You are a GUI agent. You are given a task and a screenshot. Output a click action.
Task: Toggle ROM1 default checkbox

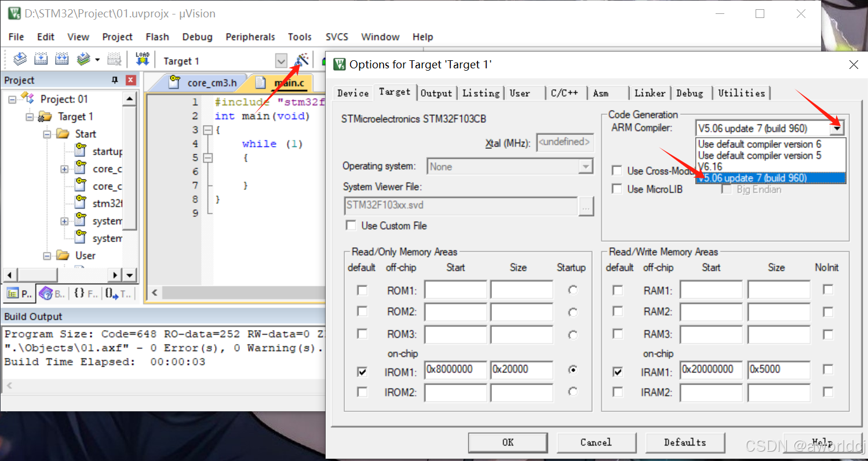(x=362, y=290)
